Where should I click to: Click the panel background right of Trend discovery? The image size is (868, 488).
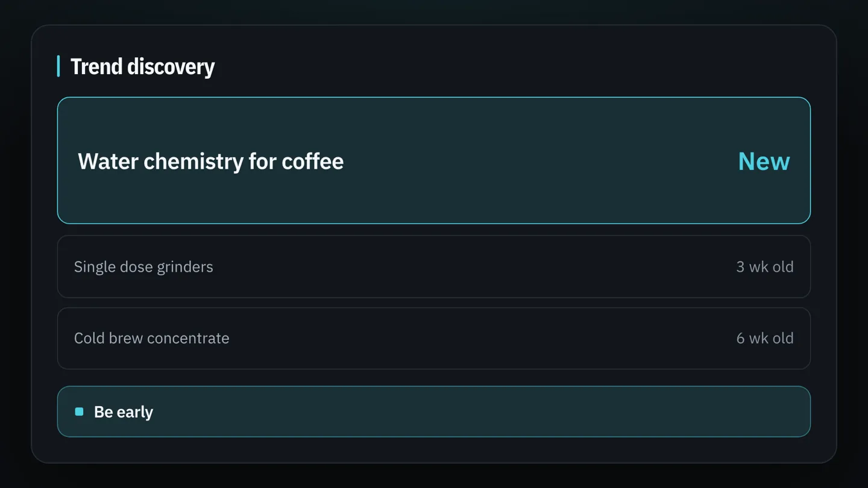coord(512,66)
